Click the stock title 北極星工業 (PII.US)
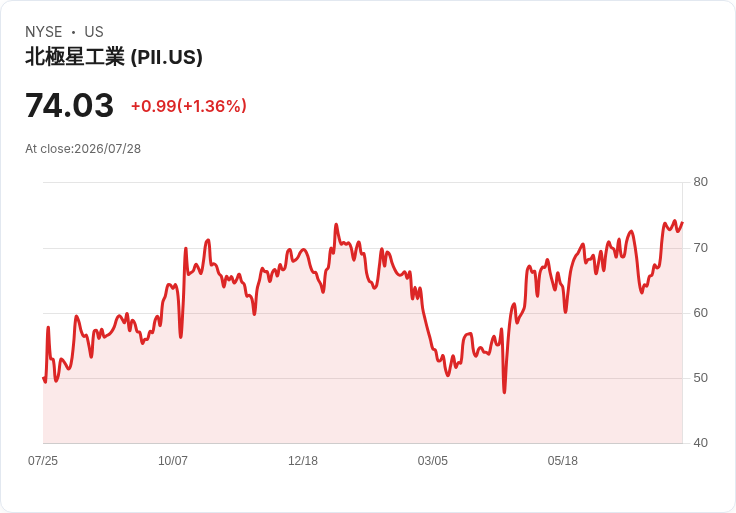This screenshot has height=513, width=736. click(114, 57)
